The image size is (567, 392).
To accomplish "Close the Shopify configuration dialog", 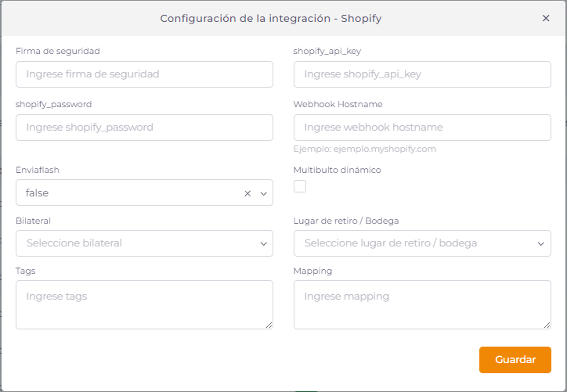I will (546, 18).
